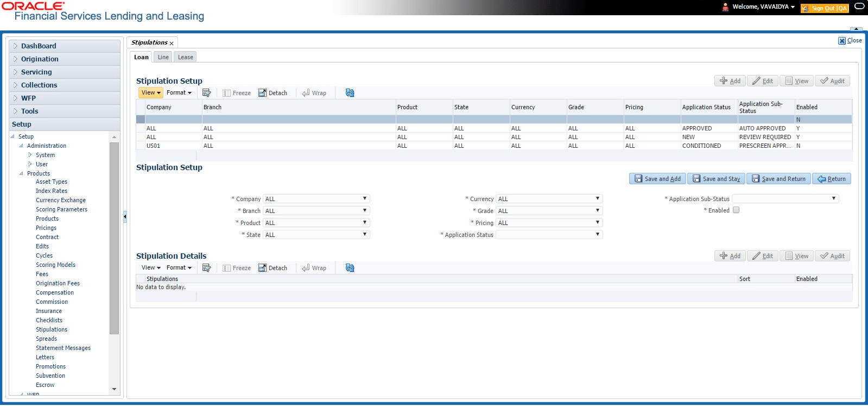Click Edit in the upper Stipulation Setup section

[763, 81]
